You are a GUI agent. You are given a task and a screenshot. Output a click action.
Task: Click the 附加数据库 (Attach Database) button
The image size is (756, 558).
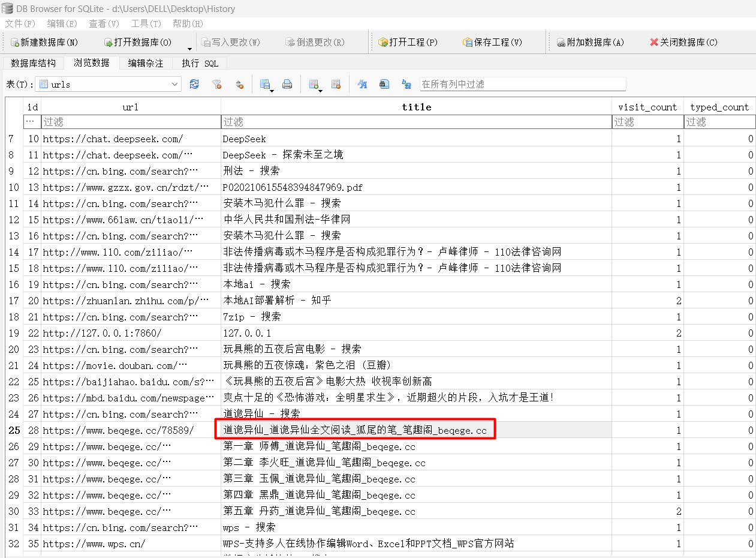click(x=591, y=43)
